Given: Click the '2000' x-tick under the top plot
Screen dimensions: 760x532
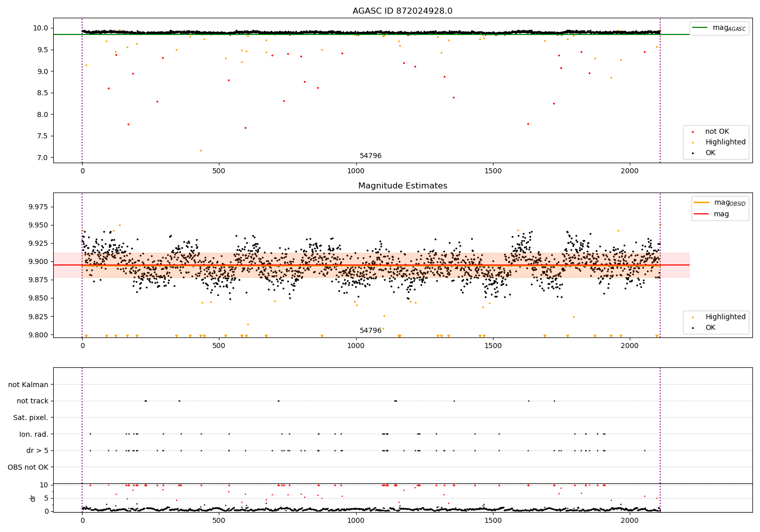Looking at the screenshot, I should click(630, 171).
